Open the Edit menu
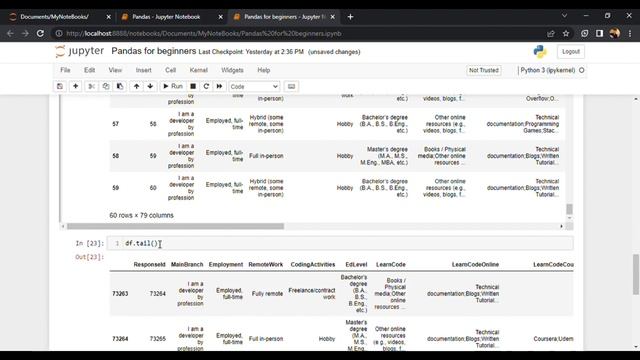 (89, 70)
